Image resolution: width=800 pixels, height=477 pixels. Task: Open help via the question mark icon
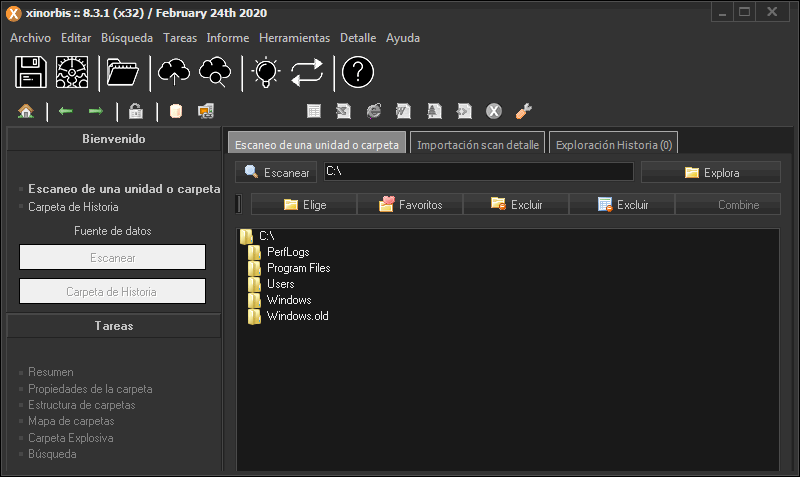(358, 72)
